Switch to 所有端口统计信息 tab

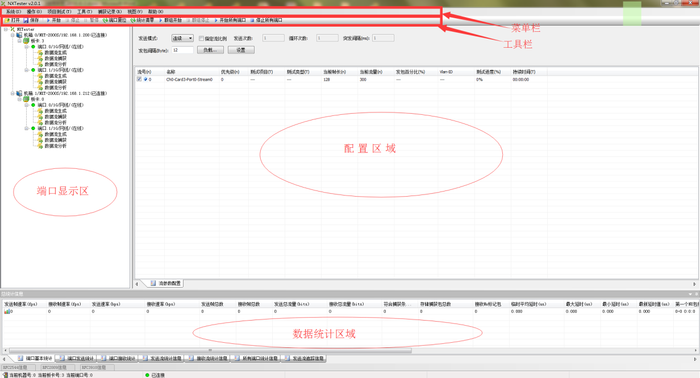tap(256, 358)
